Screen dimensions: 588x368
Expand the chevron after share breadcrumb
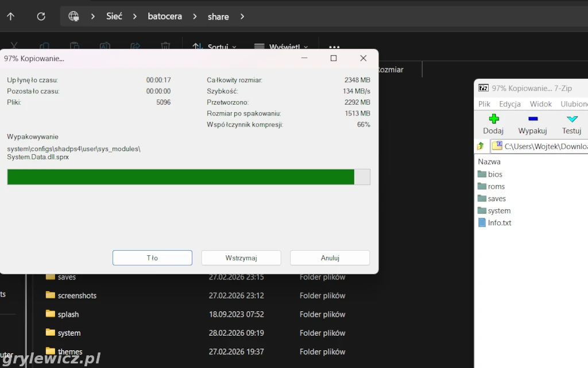(x=242, y=16)
